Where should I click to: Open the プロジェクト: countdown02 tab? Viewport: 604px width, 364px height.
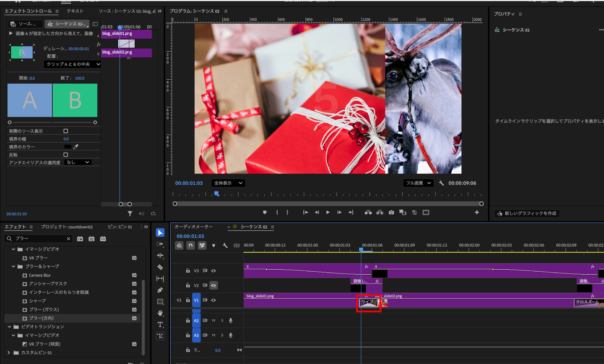[x=67, y=227]
